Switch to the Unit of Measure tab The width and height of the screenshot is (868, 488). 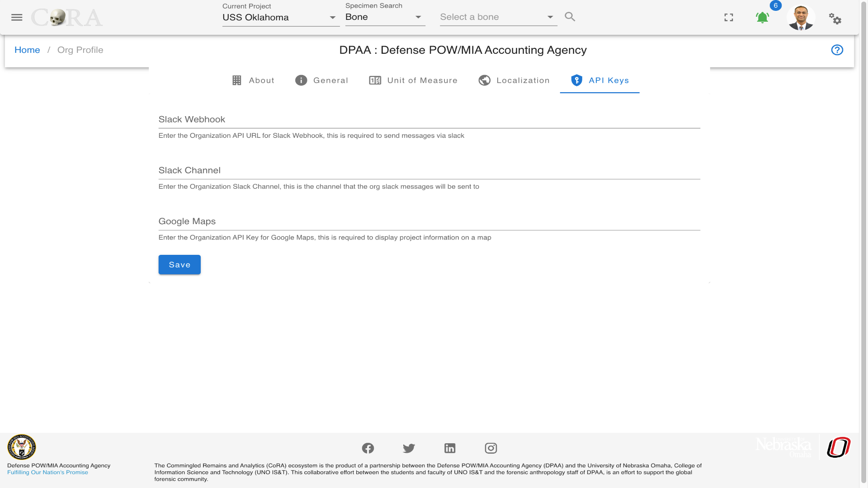coord(413,80)
